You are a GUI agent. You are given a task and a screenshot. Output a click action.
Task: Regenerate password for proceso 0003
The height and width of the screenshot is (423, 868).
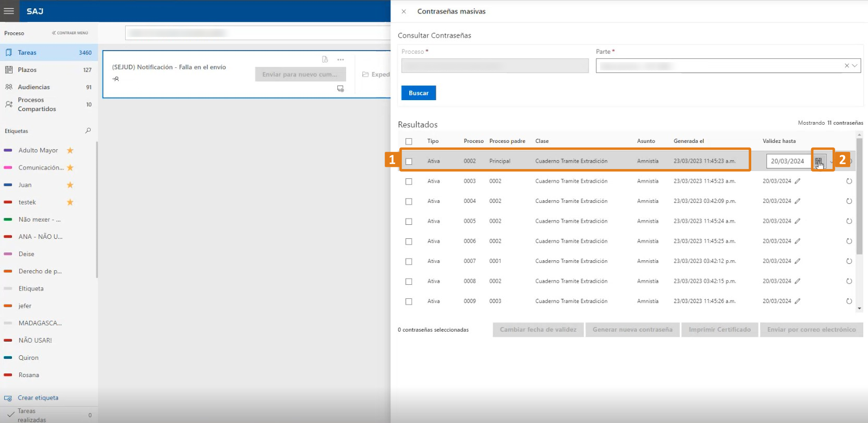point(849,181)
